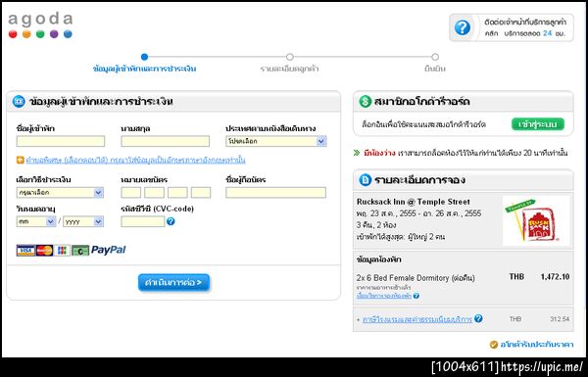This screenshot has width=588, height=377.
Task: Click the green arrows room-available icon
Action: coord(357,153)
